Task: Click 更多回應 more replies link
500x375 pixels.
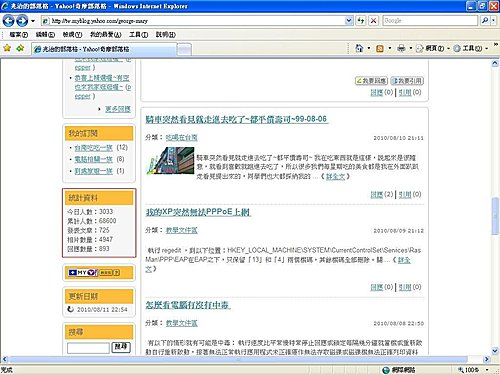Action: [118, 109]
